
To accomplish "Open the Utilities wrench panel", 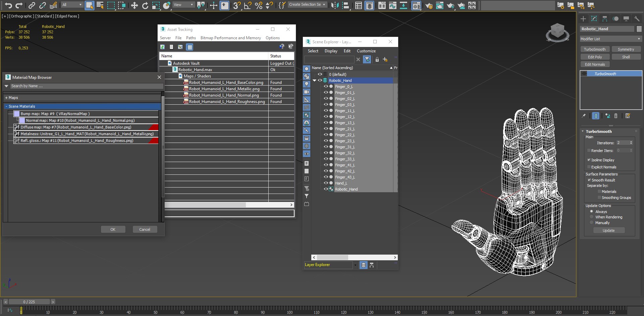I will coord(637,19).
